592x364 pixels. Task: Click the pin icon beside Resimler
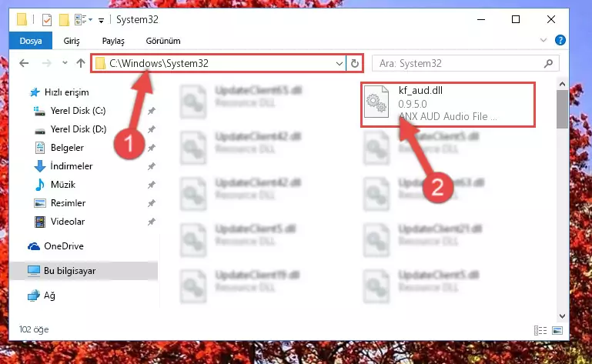(152, 203)
